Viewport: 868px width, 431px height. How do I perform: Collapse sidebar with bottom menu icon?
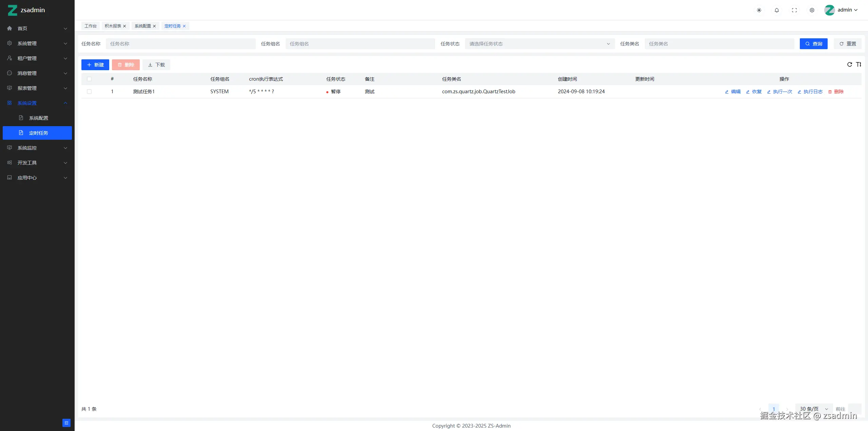66,423
